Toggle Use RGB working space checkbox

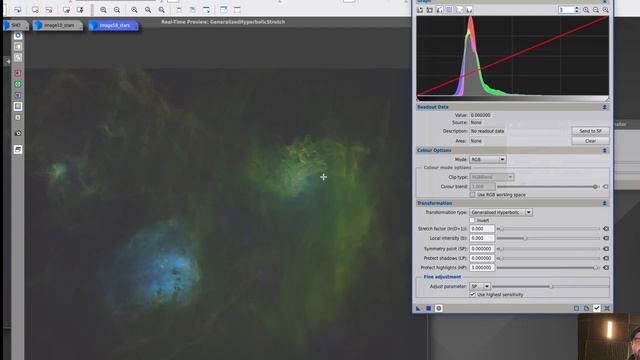pos(472,195)
